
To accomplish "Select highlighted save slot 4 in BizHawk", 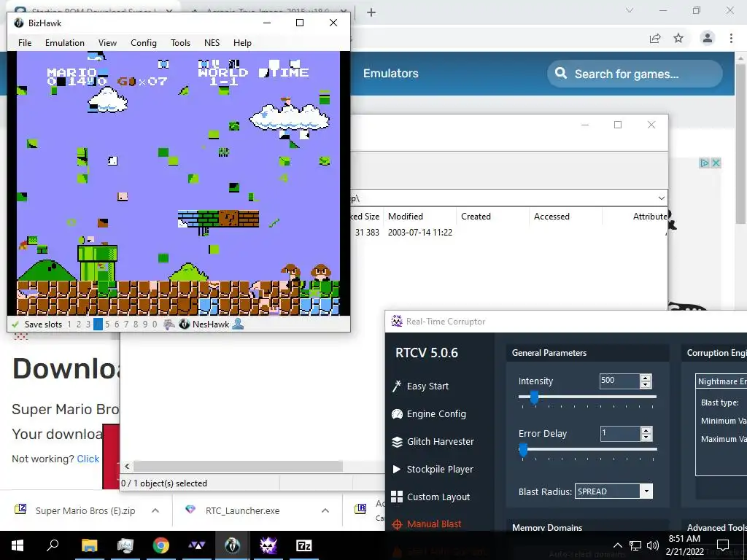I will pyautogui.click(x=98, y=324).
